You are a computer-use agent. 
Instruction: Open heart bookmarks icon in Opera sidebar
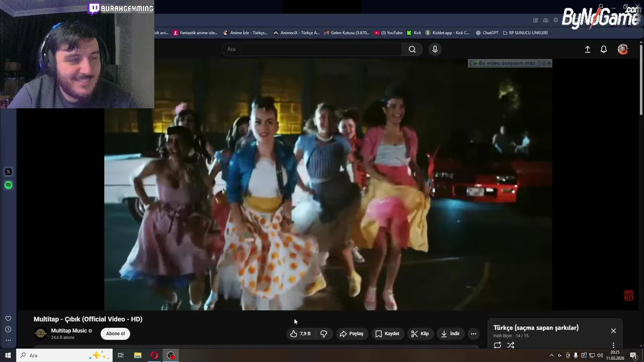coord(8,319)
